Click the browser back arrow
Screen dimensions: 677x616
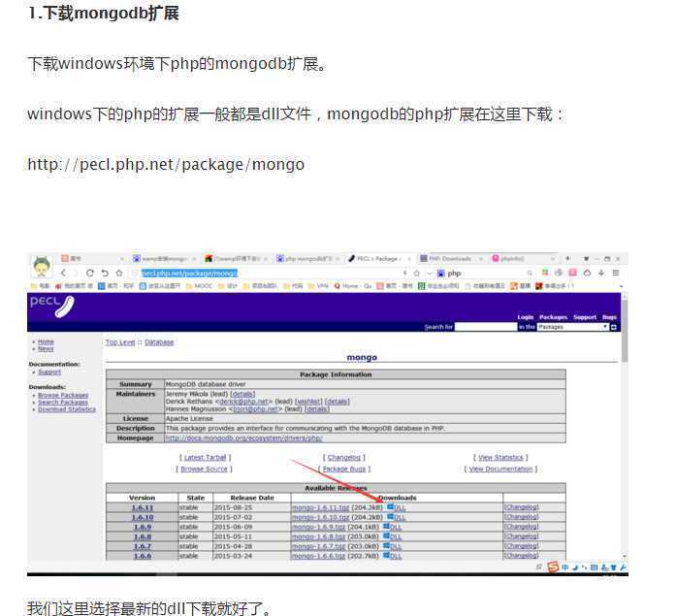coord(63,273)
